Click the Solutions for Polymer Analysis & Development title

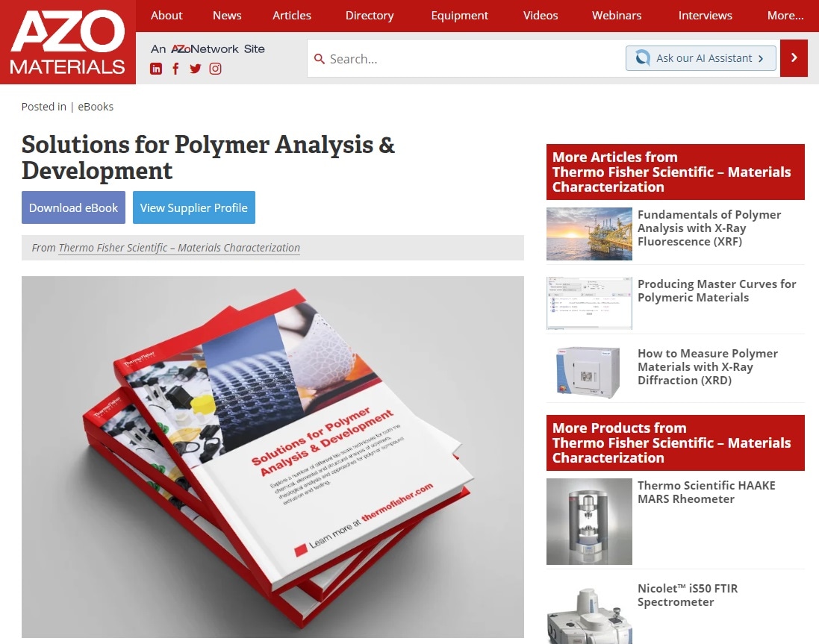click(208, 157)
